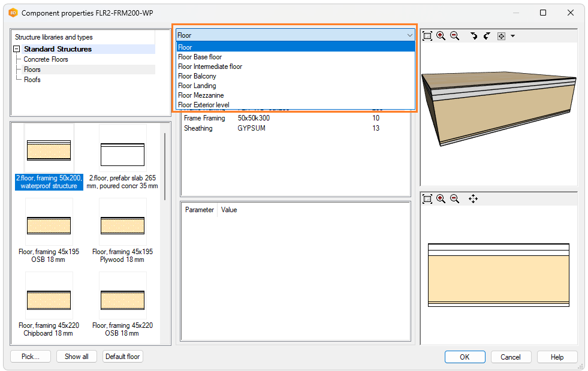Zoom out of the section preview
The width and height of the screenshot is (588, 371).
(454, 198)
